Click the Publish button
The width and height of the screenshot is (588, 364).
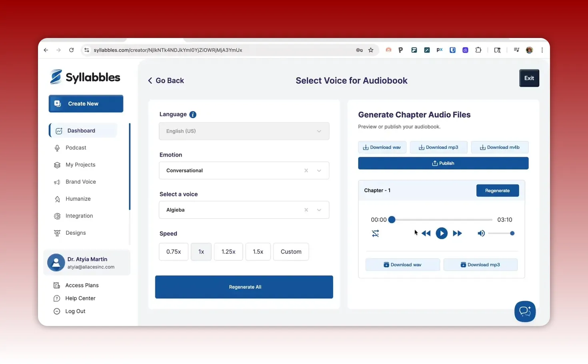(x=443, y=163)
